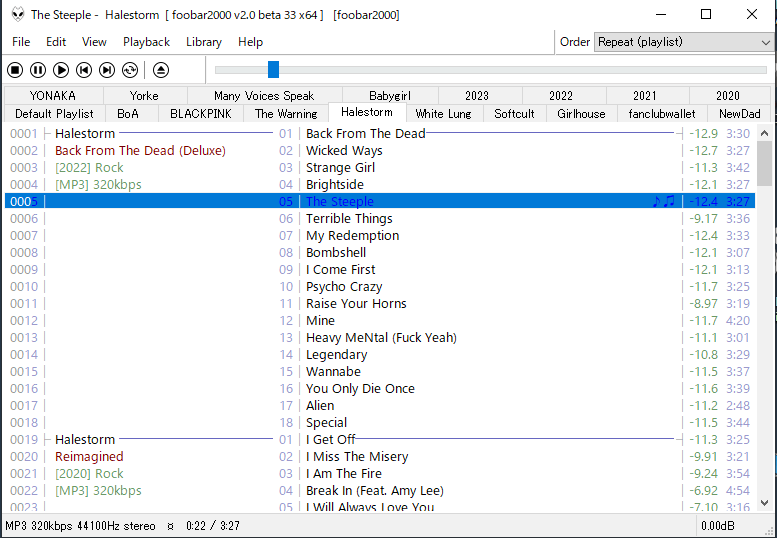Switch to the NewDad playlist tab

tap(740, 114)
